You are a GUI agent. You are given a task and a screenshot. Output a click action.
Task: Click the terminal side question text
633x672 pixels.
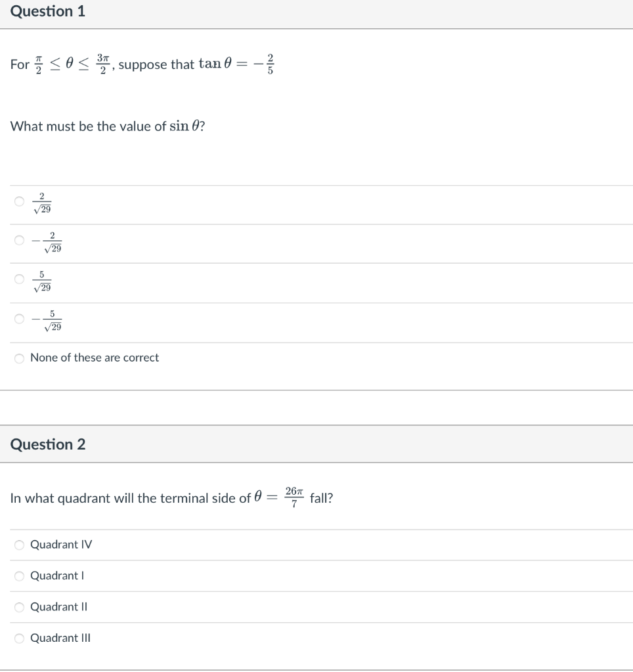[x=171, y=497]
